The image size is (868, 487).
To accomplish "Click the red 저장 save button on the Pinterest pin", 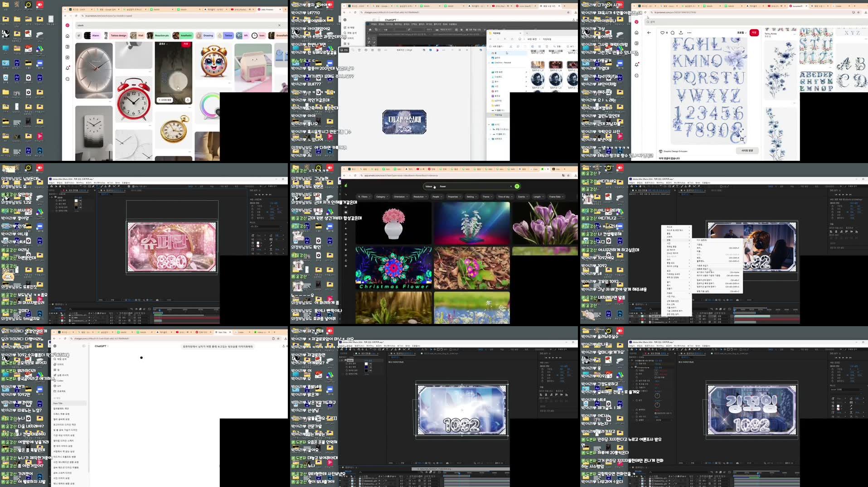I will tap(754, 32).
